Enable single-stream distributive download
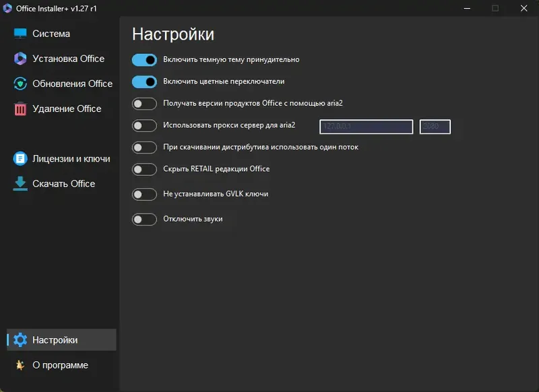The width and height of the screenshot is (539, 392). (x=144, y=146)
